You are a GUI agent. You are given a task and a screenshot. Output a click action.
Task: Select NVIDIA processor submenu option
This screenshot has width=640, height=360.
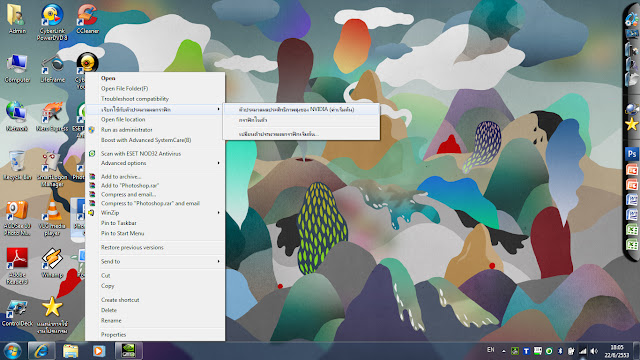point(301,109)
